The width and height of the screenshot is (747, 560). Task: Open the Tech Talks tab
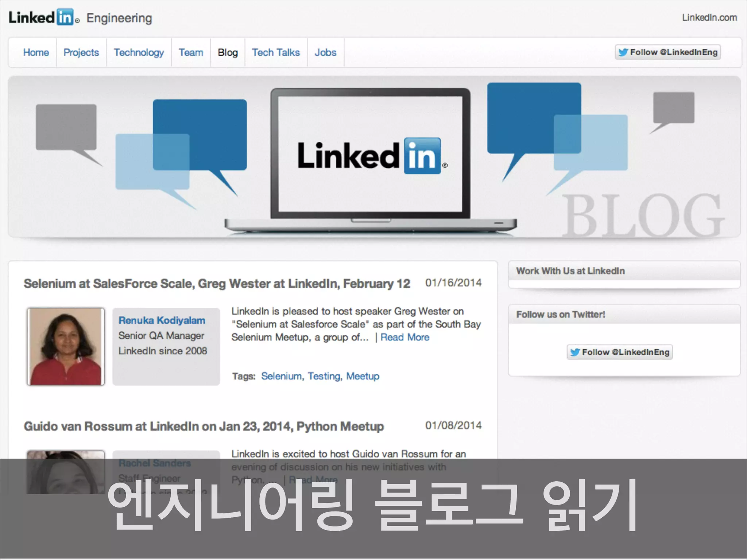click(x=276, y=52)
